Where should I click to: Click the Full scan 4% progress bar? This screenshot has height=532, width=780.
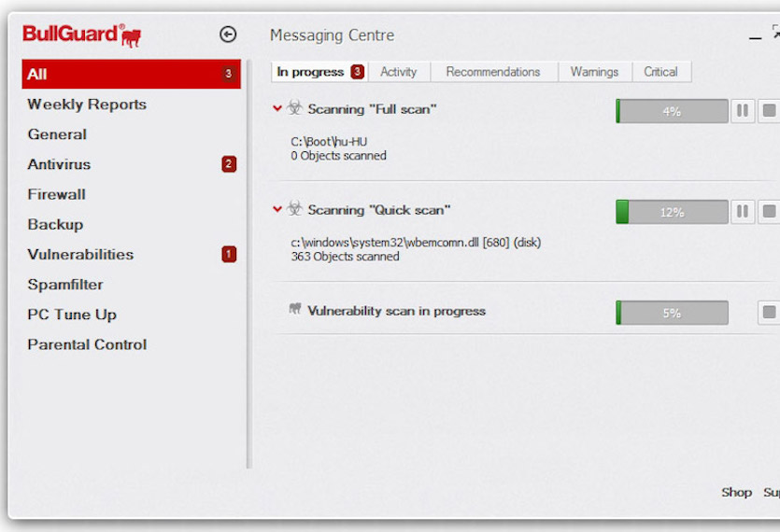point(672,111)
